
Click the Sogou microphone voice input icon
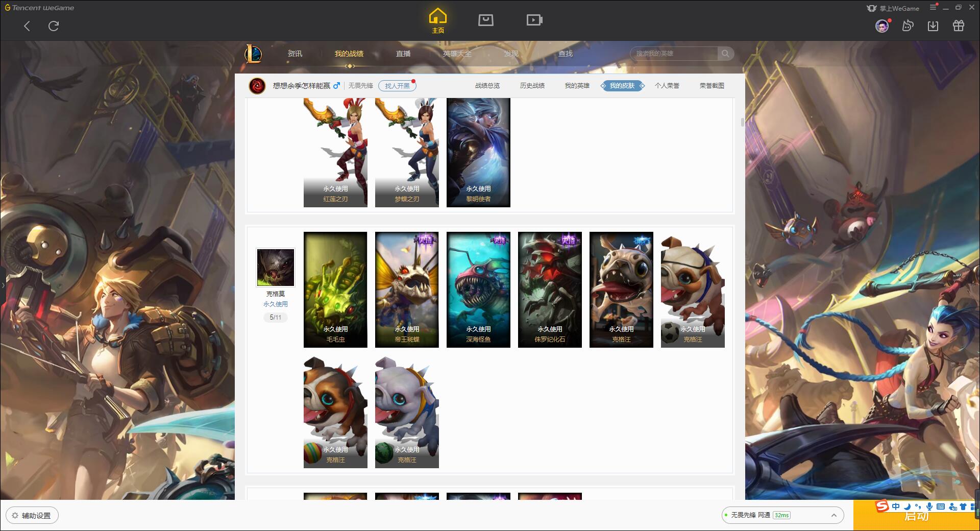click(x=929, y=506)
